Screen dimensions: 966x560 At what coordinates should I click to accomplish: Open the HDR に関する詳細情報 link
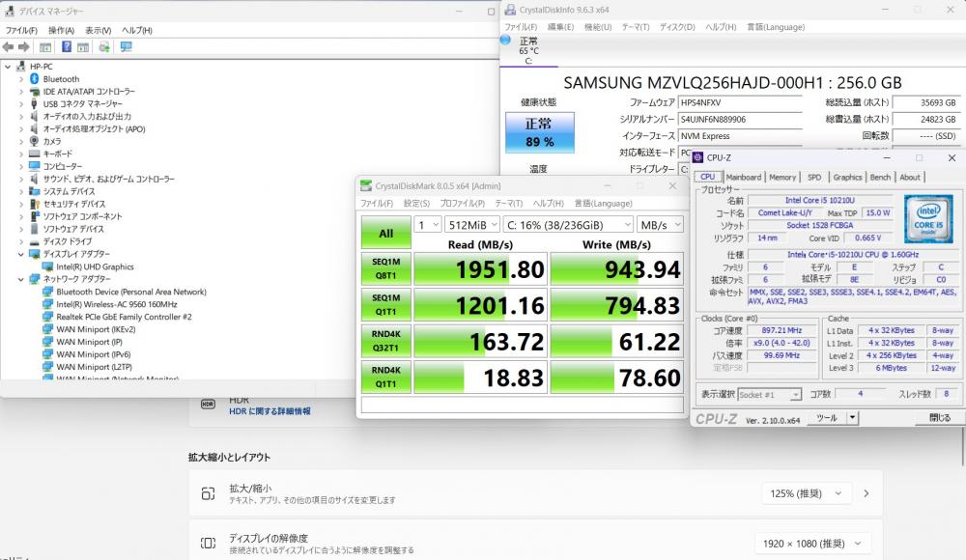point(270,411)
